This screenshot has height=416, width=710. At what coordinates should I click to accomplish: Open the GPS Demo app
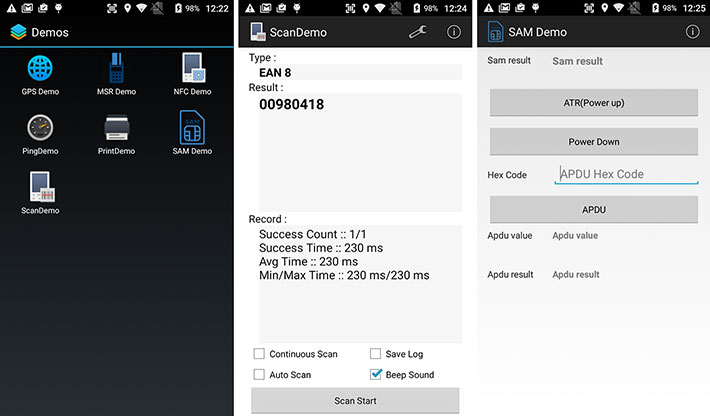tap(40, 70)
